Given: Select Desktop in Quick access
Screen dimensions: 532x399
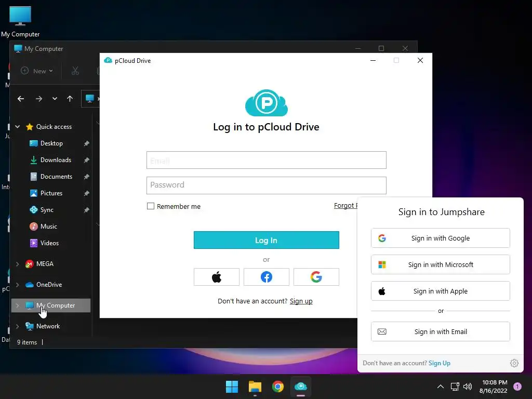Looking at the screenshot, I should [x=51, y=143].
